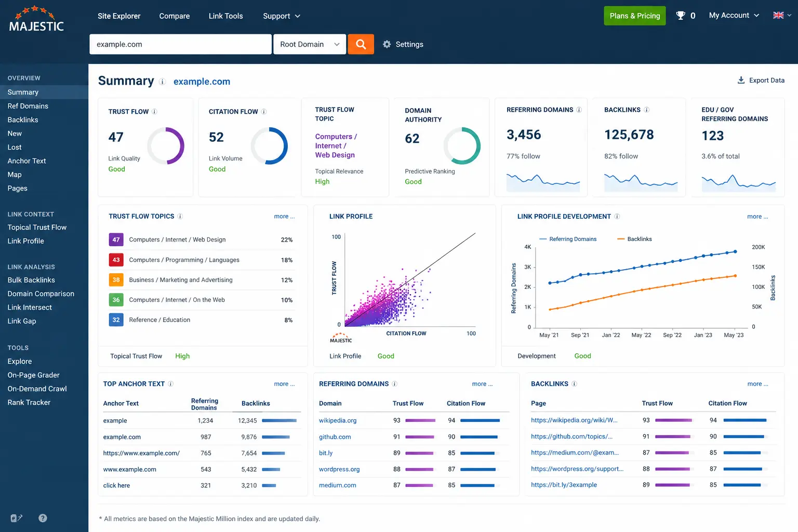Click the trophy icon
Screen dimensions: 798x532
tap(680, 16)
